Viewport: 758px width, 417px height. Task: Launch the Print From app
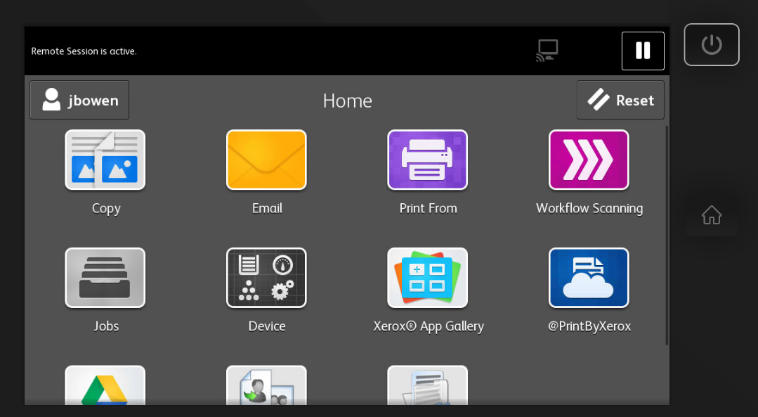tap(427, 160)
